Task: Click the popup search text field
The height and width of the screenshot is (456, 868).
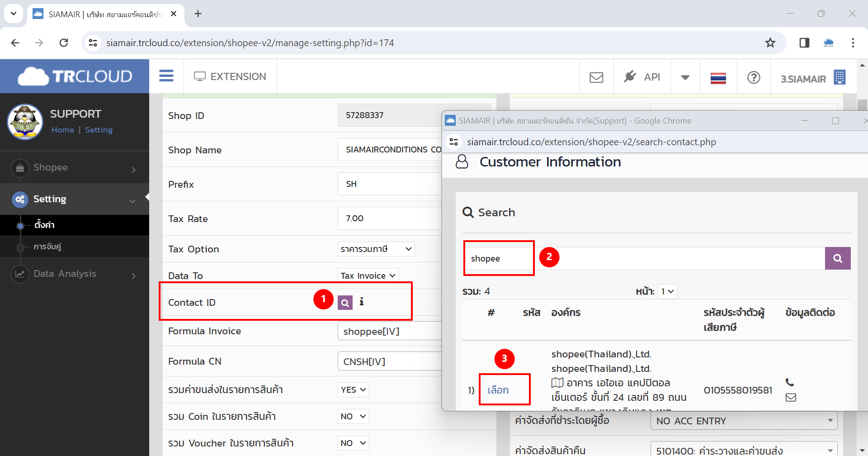Action: click(644, 258)
